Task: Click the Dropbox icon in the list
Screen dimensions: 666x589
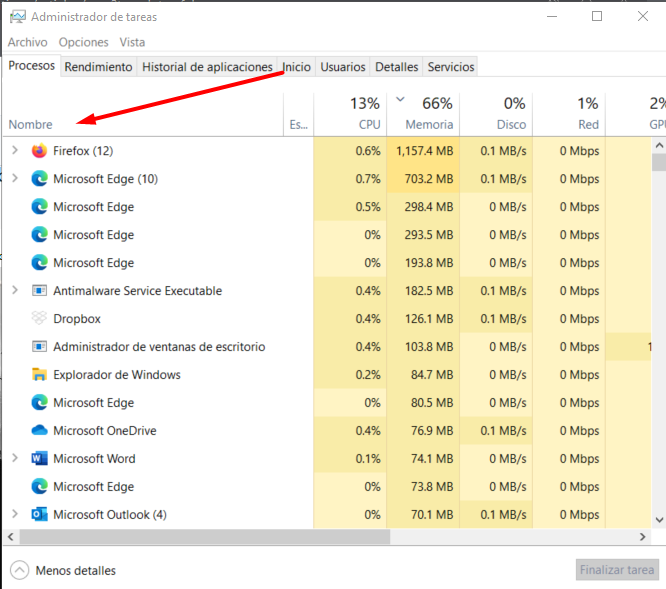Action: [39, 318]
